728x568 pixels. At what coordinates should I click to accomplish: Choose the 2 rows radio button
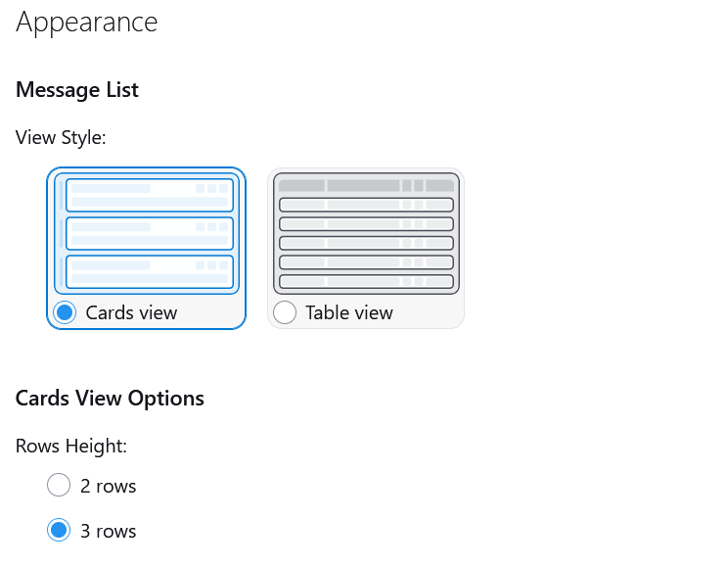click(59, 485)
